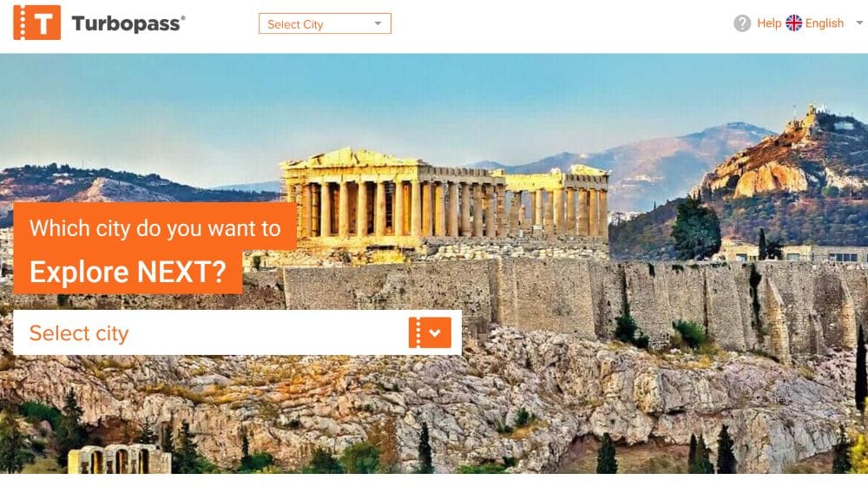Screen dimensions: 868x493
Task: Click the registered trademark symbol after Turbopass
Action: tap(182, 17)
